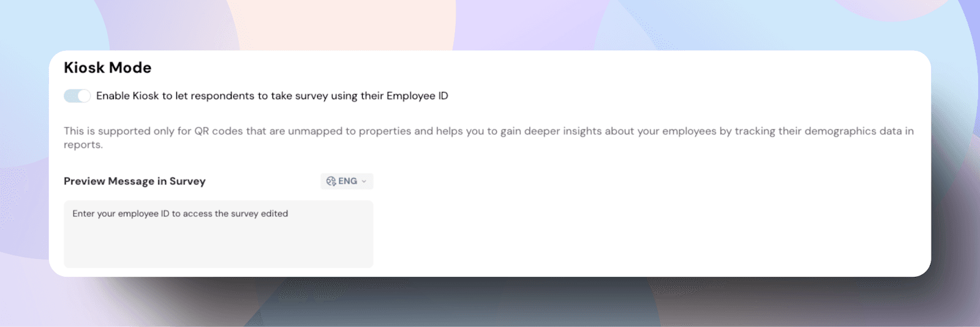Open the ENG language dropdown
The image size is (980, 327).
coord(347,181)
